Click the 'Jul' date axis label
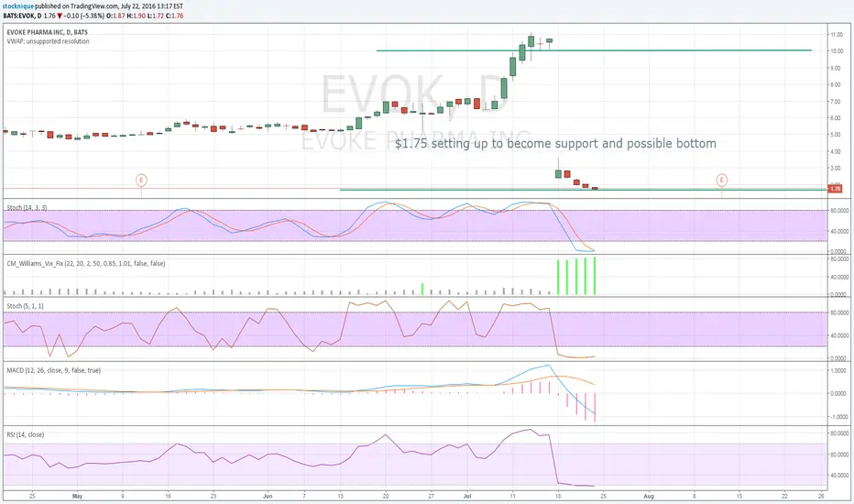This screenshot has width=854, height=504. tap(467, 497)
